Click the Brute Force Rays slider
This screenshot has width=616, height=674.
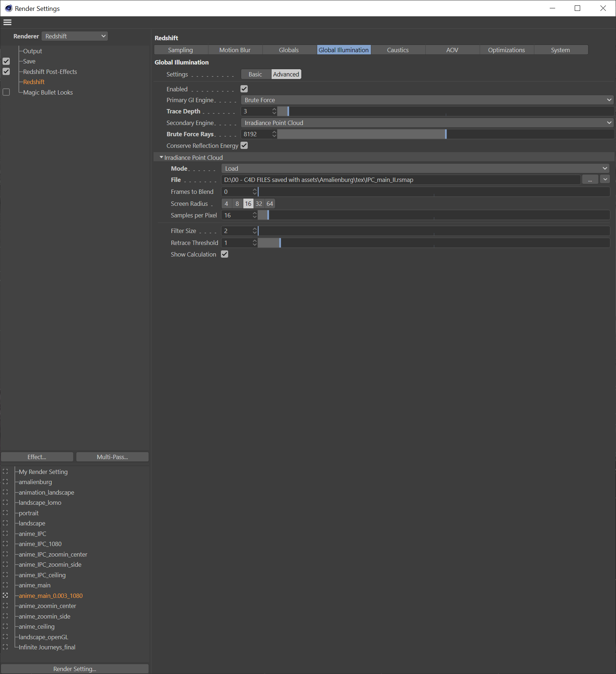click(x=445, y=134)
